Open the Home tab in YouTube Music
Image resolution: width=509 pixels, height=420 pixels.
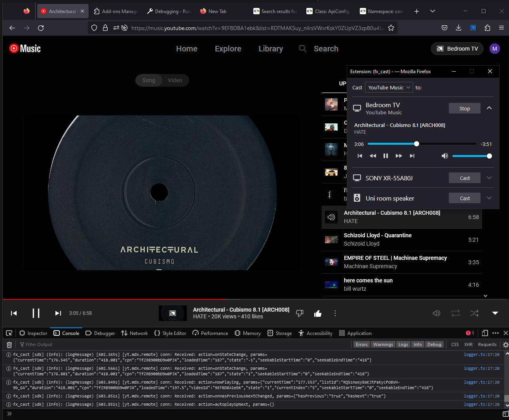187,49
